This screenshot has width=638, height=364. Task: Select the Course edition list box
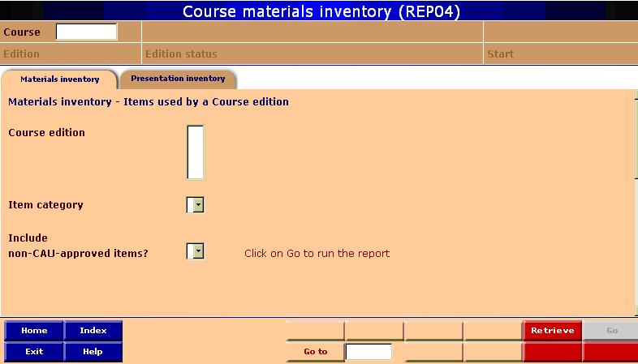(196, 152)
